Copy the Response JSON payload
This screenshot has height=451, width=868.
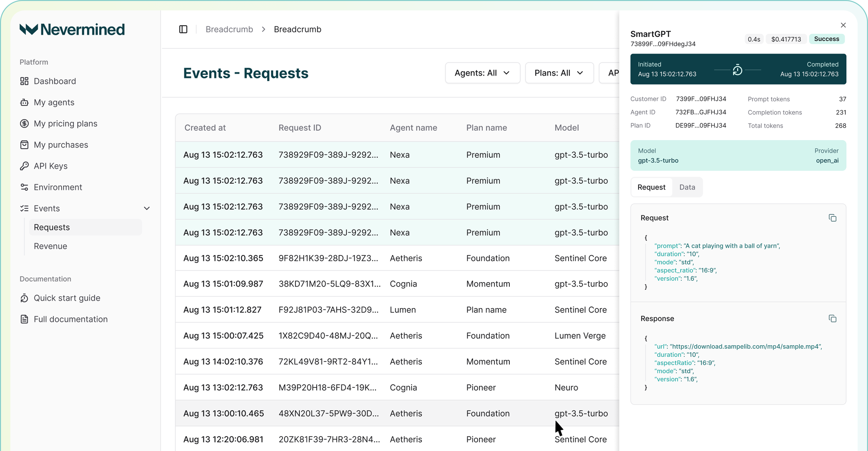833,318
